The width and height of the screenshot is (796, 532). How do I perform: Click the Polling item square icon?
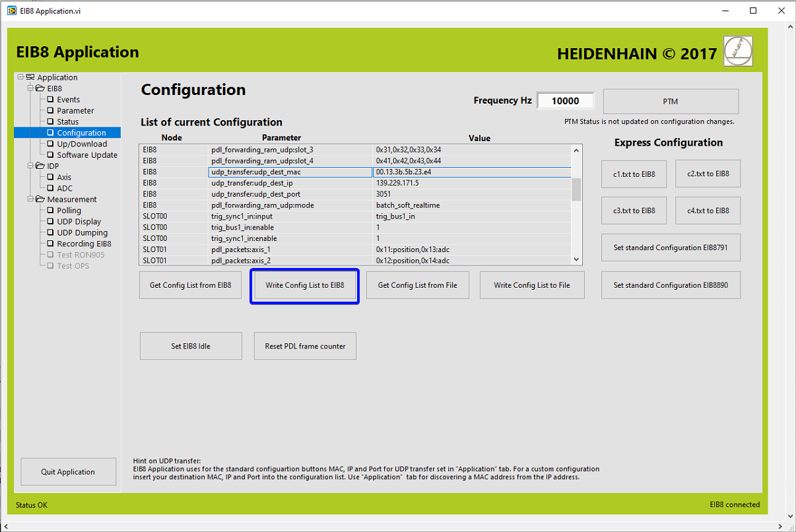(x=50, y=211)
